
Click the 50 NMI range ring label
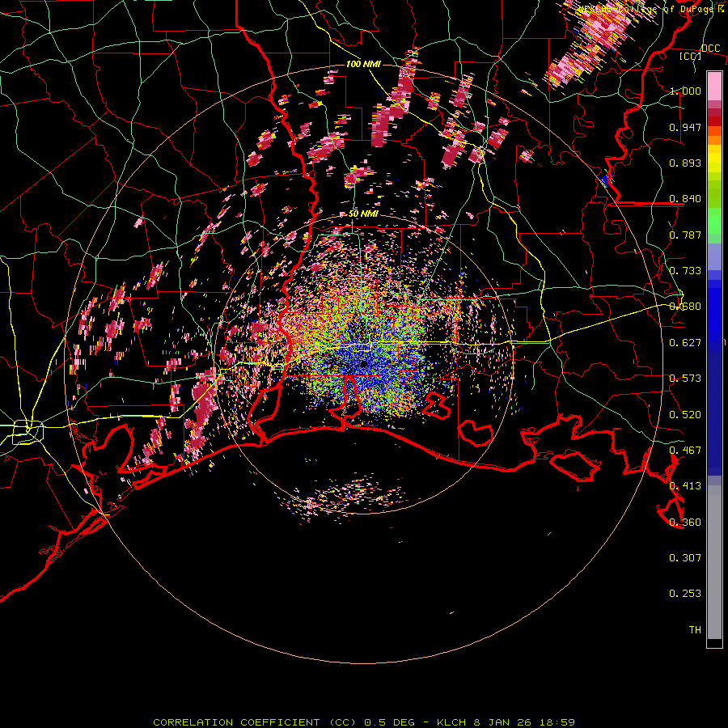pyautogui.click(x=363, y=214)
